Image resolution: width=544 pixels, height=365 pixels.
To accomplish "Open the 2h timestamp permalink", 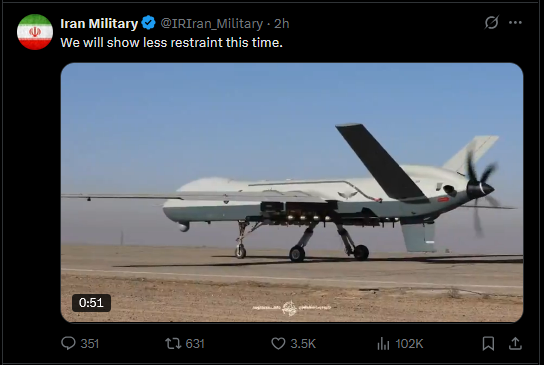I will point(281,24).
